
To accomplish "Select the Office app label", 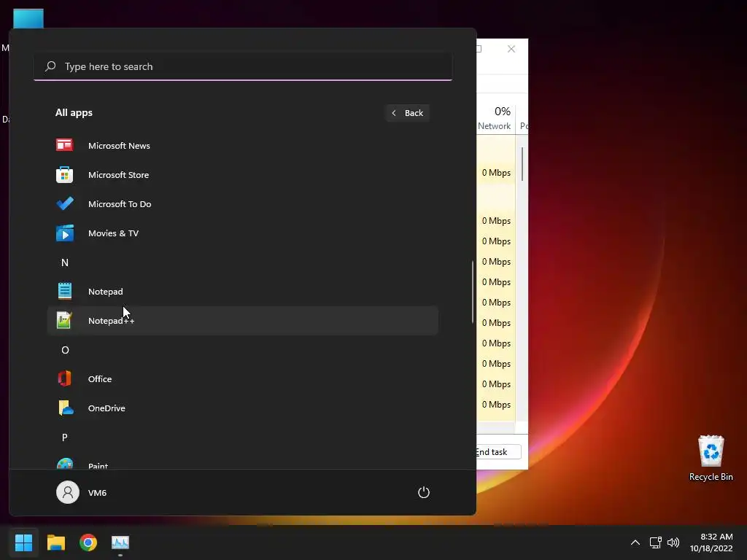I will pos(100,379).
